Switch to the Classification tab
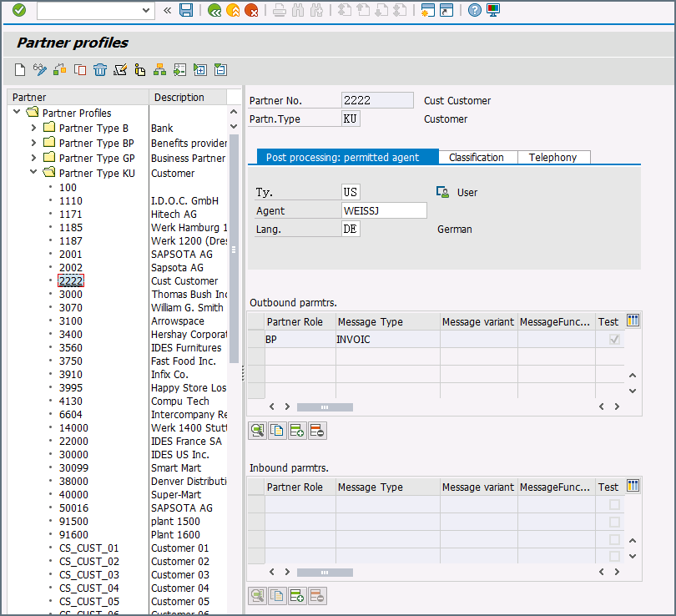The image size is (676, 616). tap(477, 157)
